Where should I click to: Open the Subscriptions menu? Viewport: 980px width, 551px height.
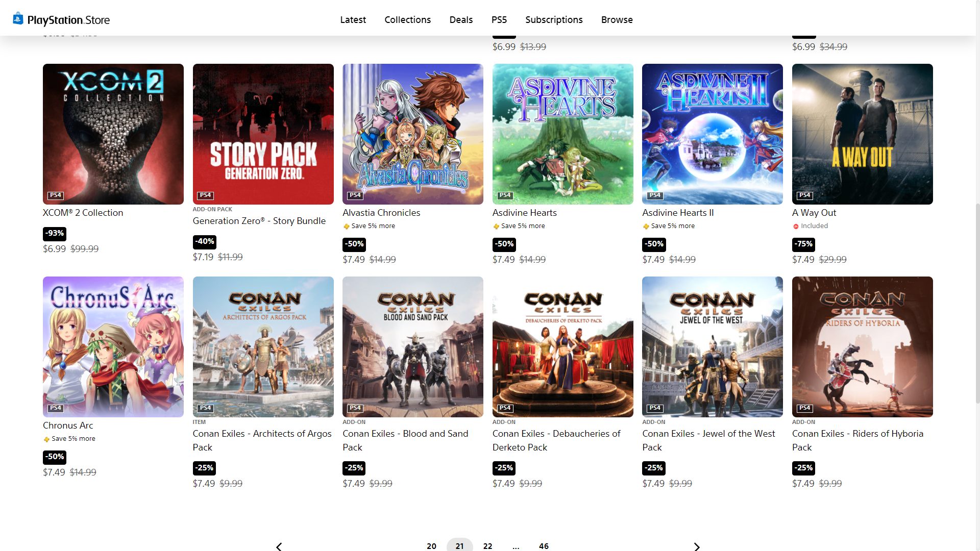[554, 20]
